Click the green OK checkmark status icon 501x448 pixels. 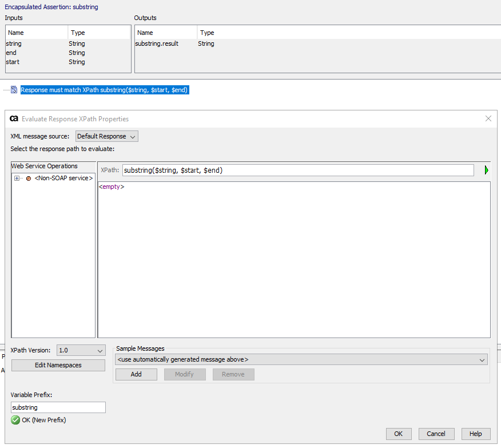coord(15,420)
